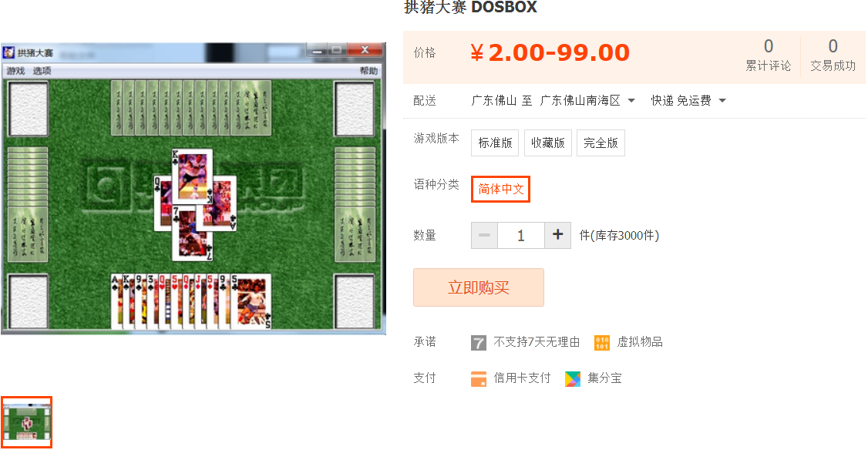868x450 pixels.
Task: Open the 选项 menu in game window
Action: click(x=42, y=71)
